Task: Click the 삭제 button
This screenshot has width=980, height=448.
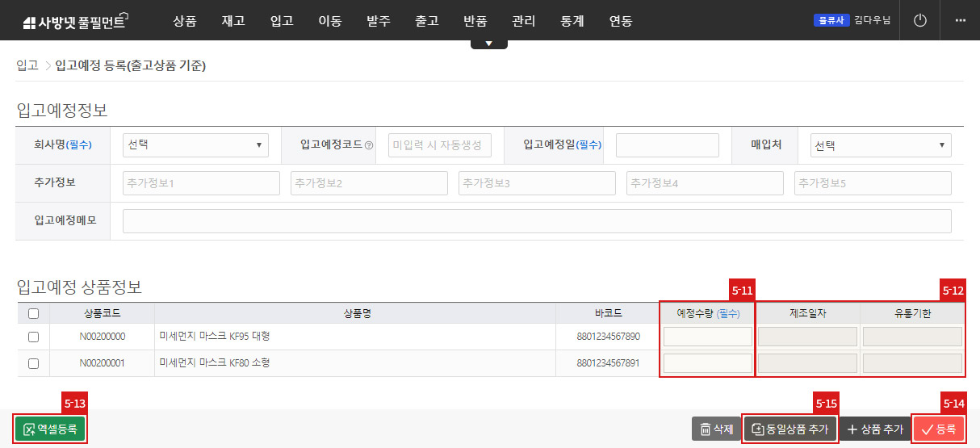Action: click(716, 429)
